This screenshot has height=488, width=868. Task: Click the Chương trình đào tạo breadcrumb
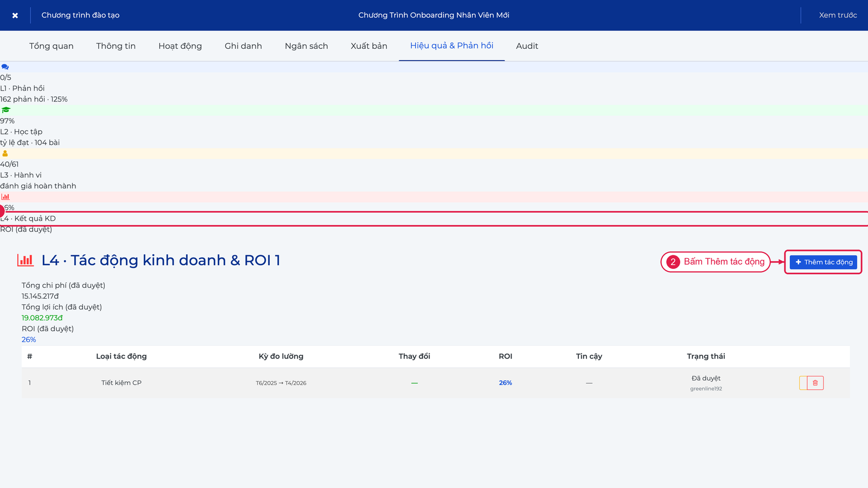[80, 15]
